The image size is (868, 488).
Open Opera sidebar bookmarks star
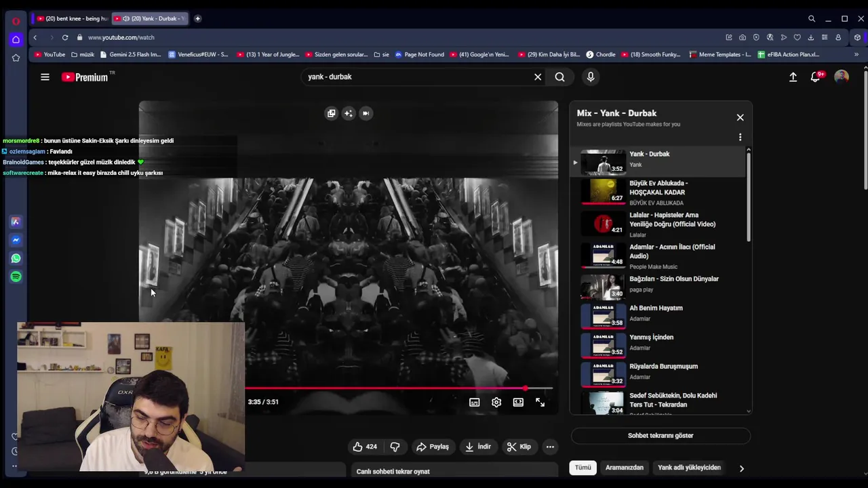coord(16,58)
